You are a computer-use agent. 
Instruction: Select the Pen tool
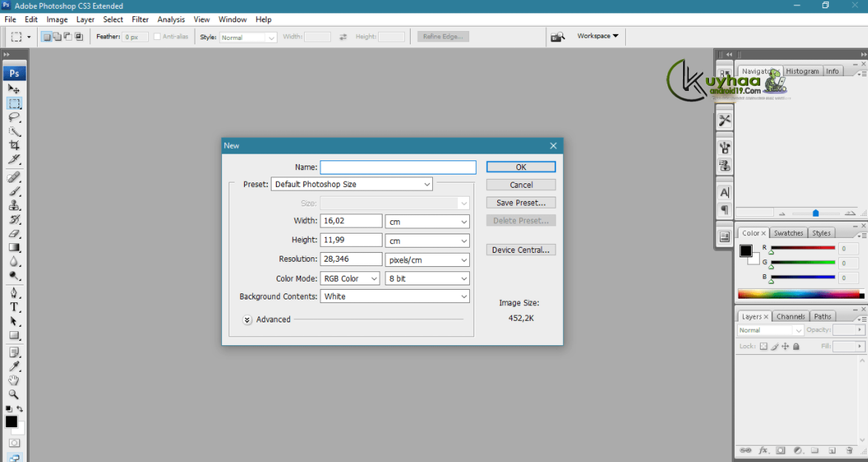[x=14, y=293]
